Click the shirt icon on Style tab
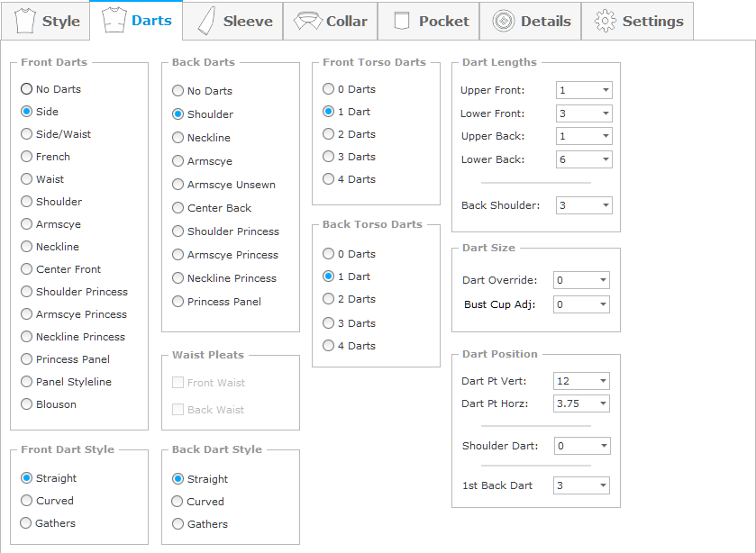Screen dimensions: 756x553 [x=24, y=21]
